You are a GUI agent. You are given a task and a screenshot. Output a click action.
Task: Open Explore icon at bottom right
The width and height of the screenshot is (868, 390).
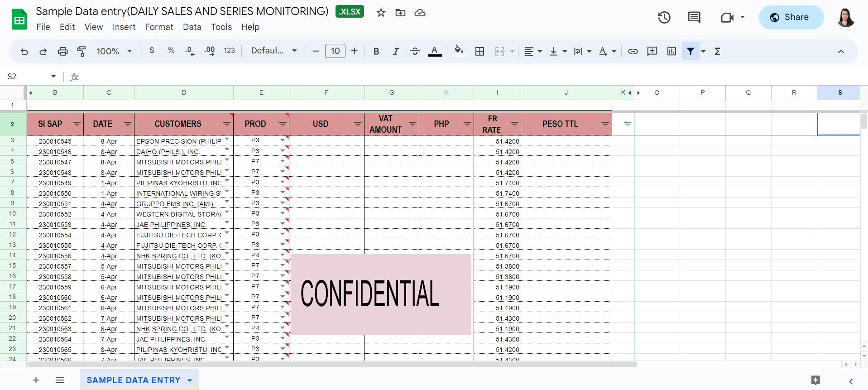click(815, 380)
